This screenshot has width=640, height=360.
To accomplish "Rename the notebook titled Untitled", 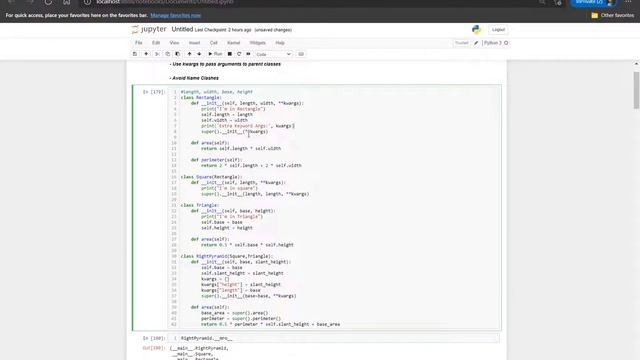I will [x=182, y=29].
